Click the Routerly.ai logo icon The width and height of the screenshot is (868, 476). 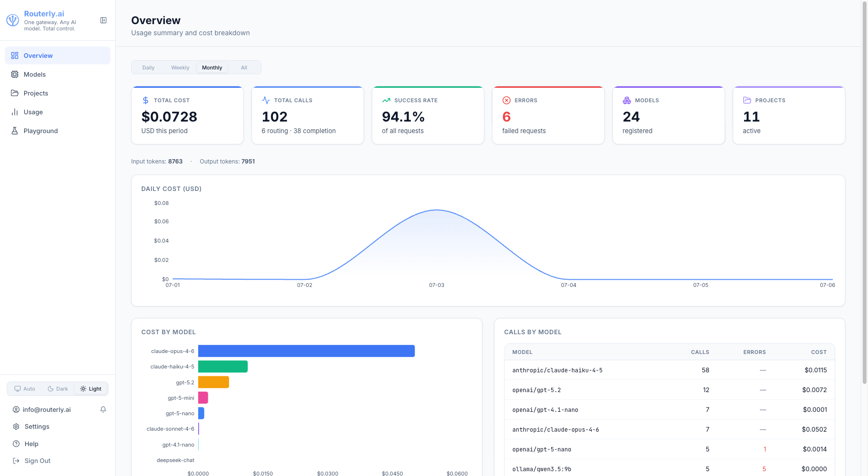tap(13, 20)
